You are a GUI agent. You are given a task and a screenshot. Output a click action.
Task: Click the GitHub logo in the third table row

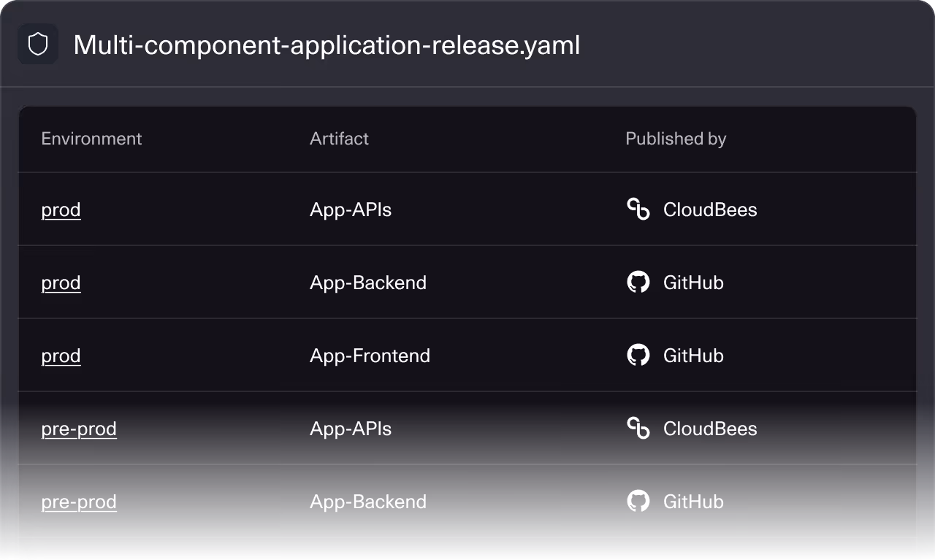[638, 356]
